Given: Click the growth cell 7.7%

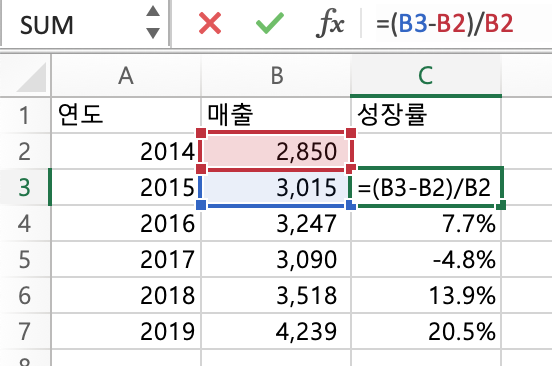Looking at the screenshot, I should point(426,223).
